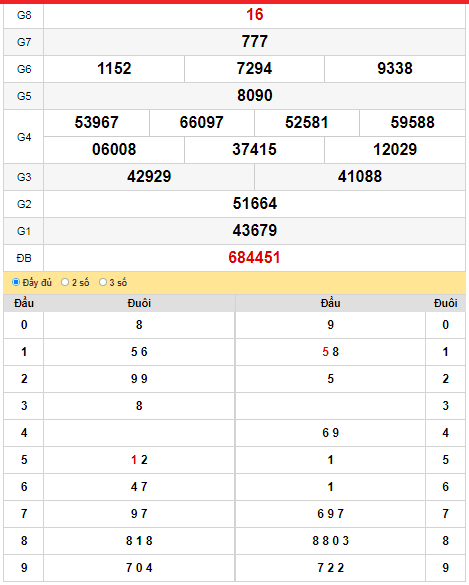Click G6 number 7294
This screenshot has width=469, height=585.
(x=254, y=69)
